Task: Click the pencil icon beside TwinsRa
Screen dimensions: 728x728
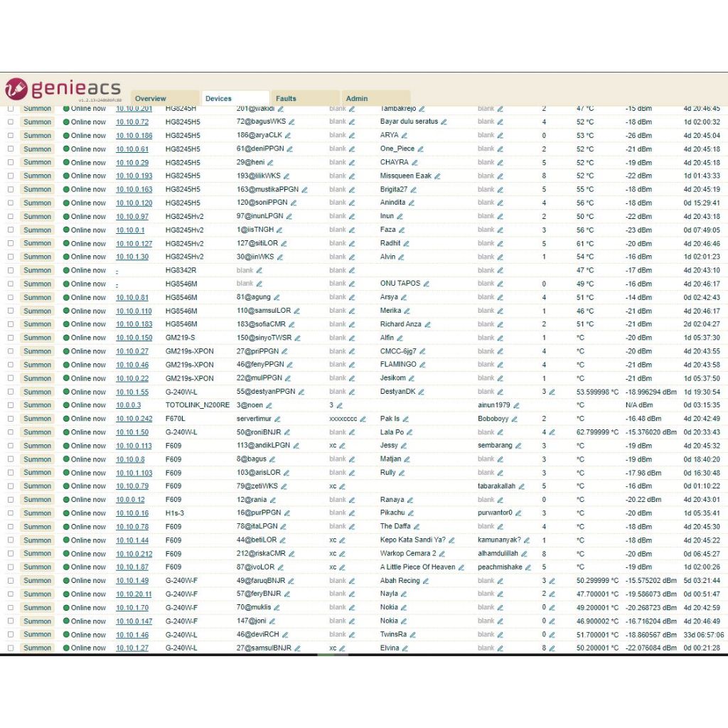Action: coord(412,635)
